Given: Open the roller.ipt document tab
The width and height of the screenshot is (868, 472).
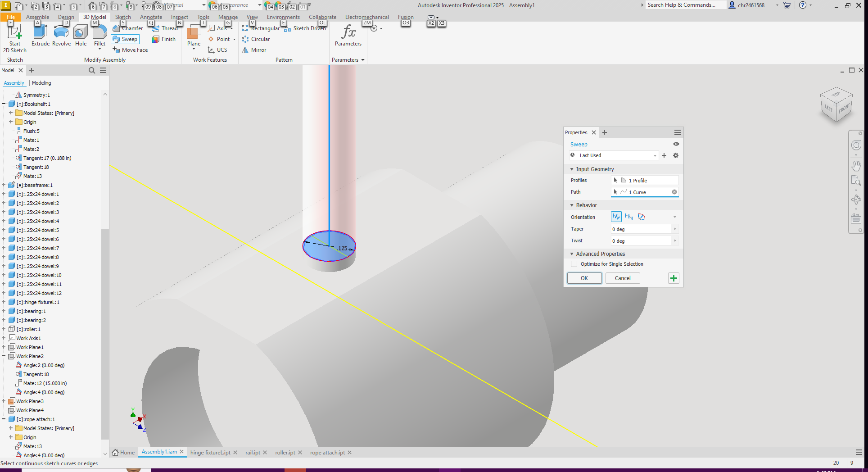Looking at the screenshot, I should [285, 452].
